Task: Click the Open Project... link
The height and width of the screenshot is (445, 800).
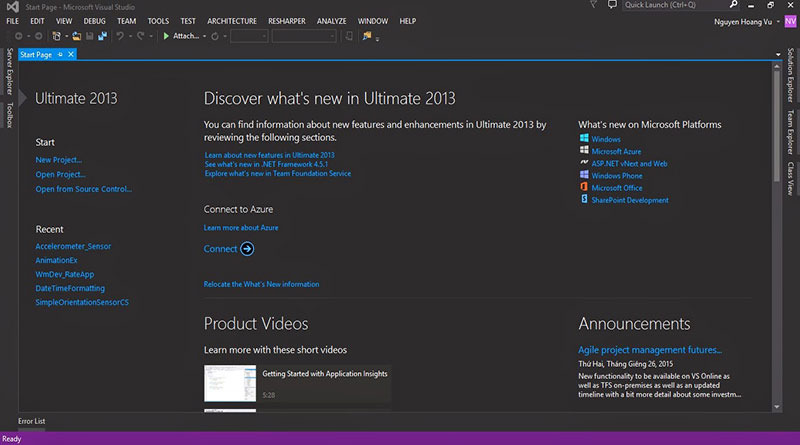Action: (60, 175)
